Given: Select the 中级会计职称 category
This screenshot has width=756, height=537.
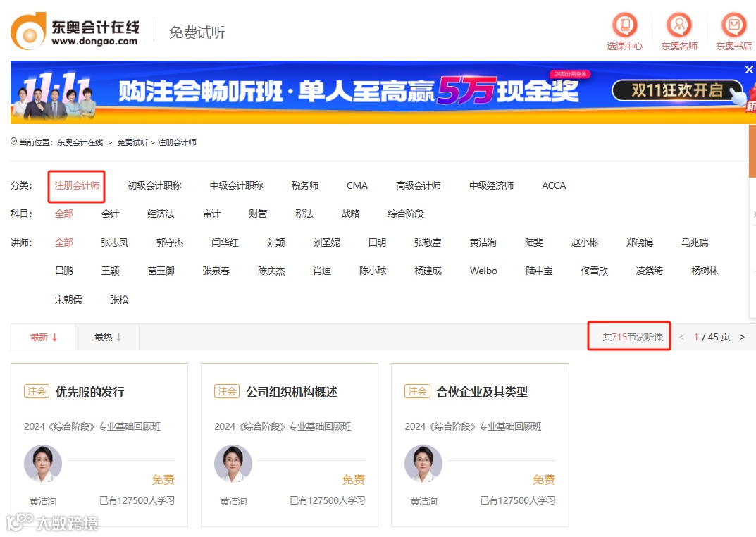Looking at the screenshot, I should [x=236, y=185].
